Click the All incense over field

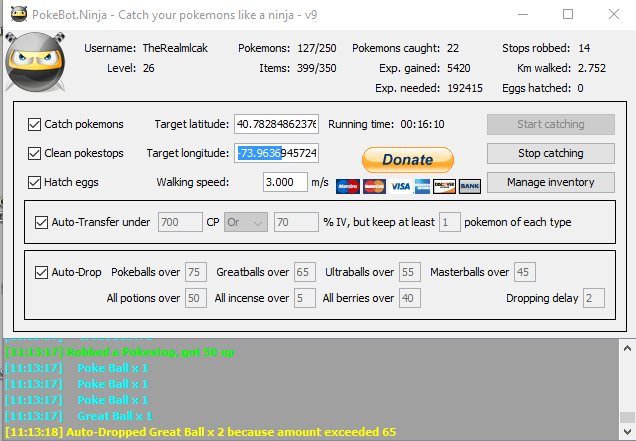305,298
